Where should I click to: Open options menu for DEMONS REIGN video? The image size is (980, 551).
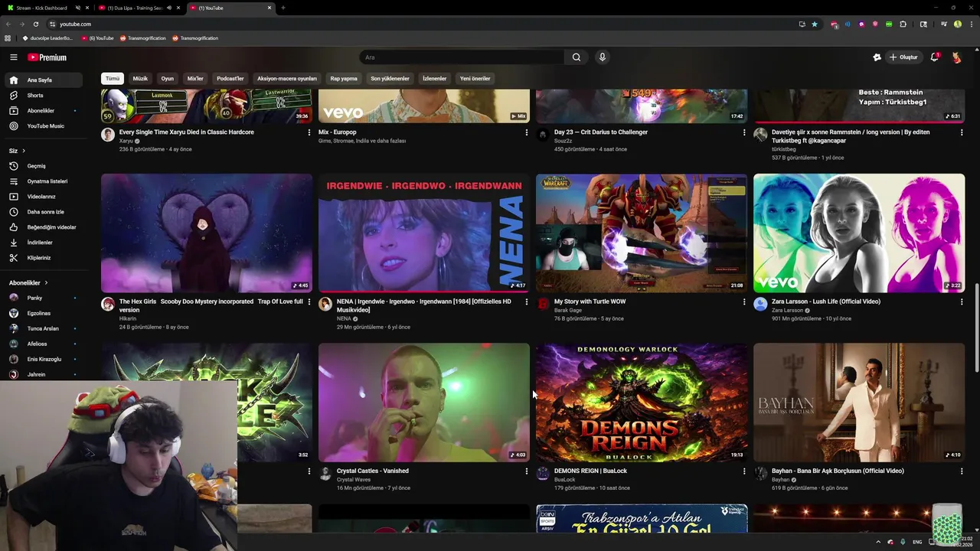click(x=743, y=471)
